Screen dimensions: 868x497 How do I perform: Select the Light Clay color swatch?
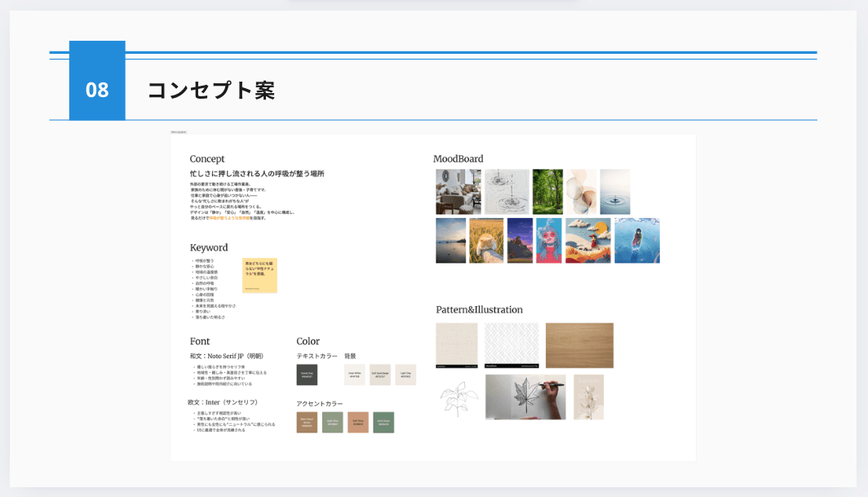[405, 375]
